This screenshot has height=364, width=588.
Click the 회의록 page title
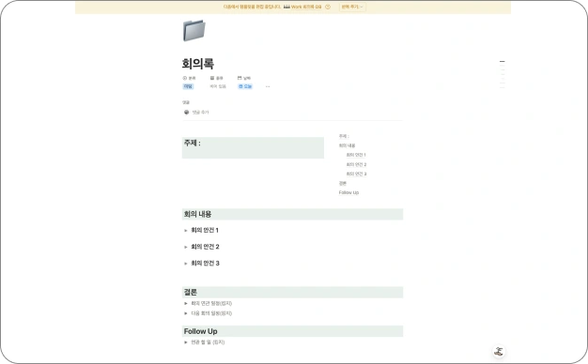point(198,64)
